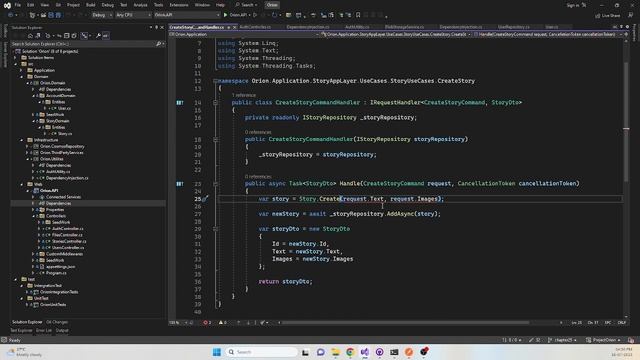Viewport: 640px width, 360px height.
Task: Click the Git branch name in status bar
Action: [x=562, y=340]
